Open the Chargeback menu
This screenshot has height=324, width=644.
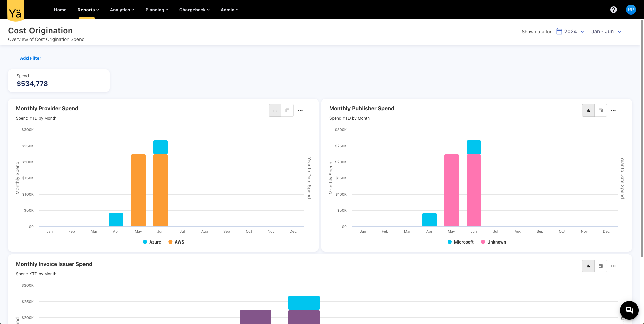tap(194, 10)
